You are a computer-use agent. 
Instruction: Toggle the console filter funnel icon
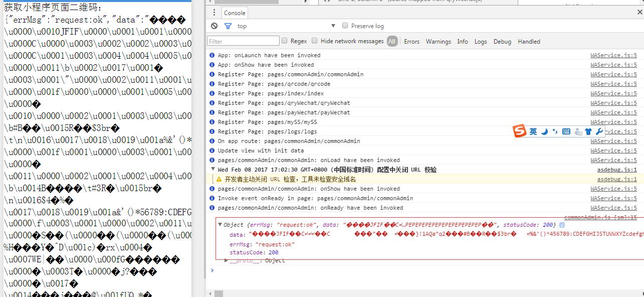click(x=228, y=26)
